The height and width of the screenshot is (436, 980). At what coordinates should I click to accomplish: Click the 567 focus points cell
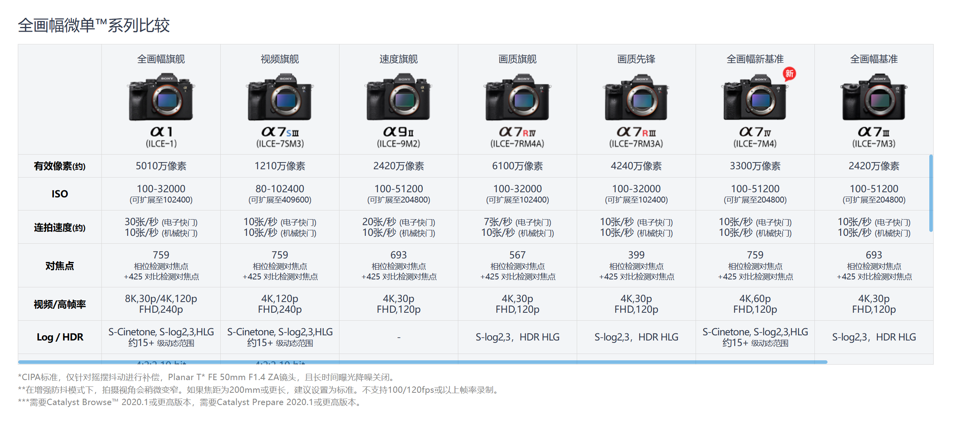[x=517, y=265]
